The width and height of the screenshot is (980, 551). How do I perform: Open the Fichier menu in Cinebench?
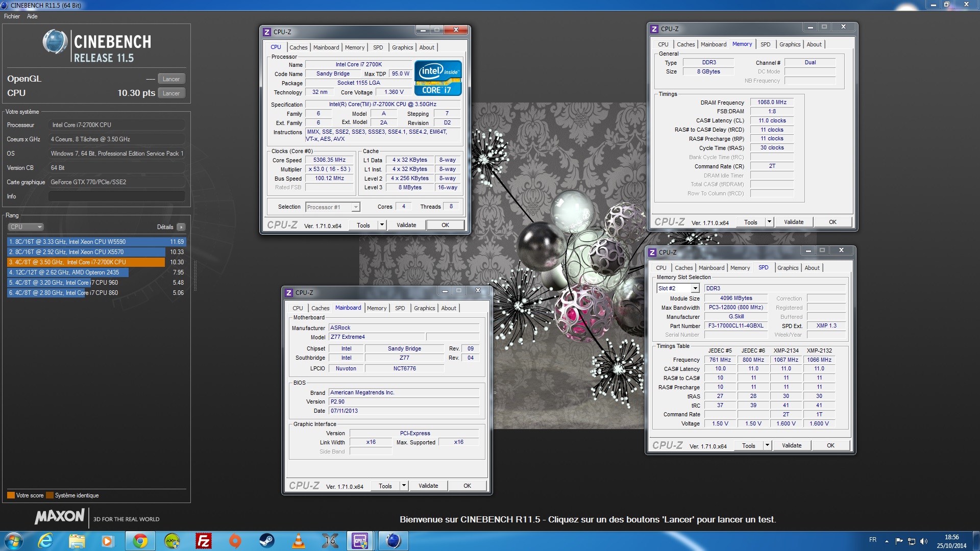coord(12,16)
